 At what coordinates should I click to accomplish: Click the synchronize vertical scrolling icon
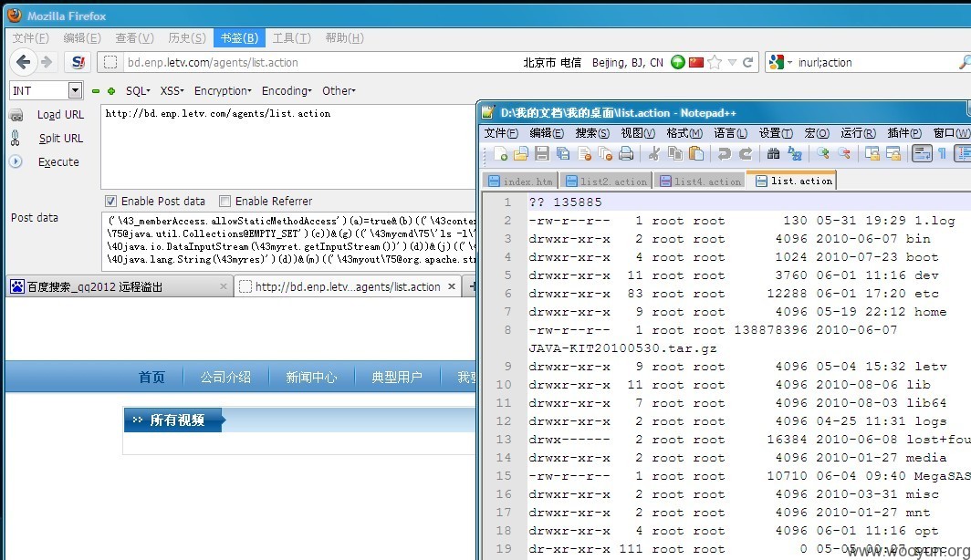[x=872, y=153]
